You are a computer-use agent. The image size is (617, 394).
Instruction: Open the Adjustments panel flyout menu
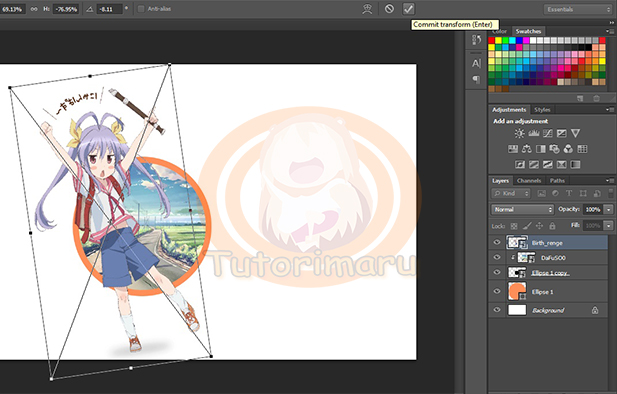609,109
